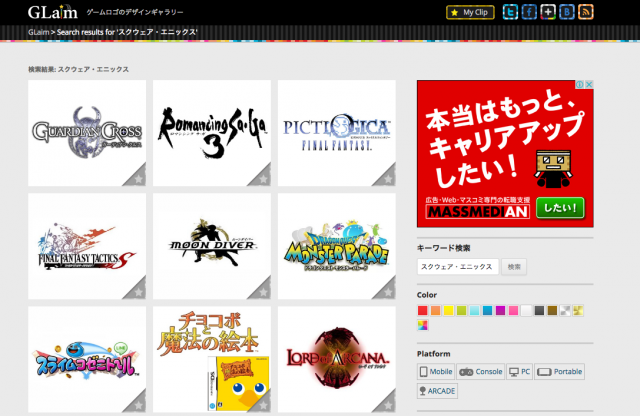The width and height of the screenshot is (640, 416).
Task: Filter by Mobile platform
Action: [x=436, y=371]
